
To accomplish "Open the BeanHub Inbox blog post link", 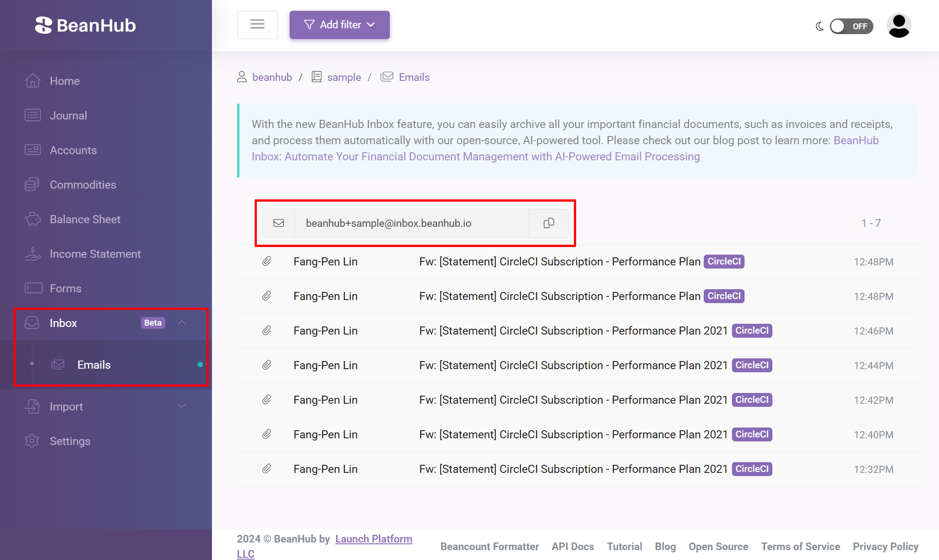I will click(476, 156).
